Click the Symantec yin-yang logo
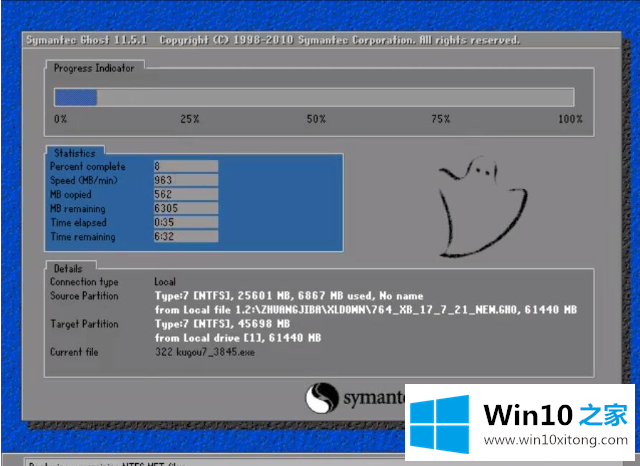The width and height of the screenshot is (640, 466). point(322,398)
